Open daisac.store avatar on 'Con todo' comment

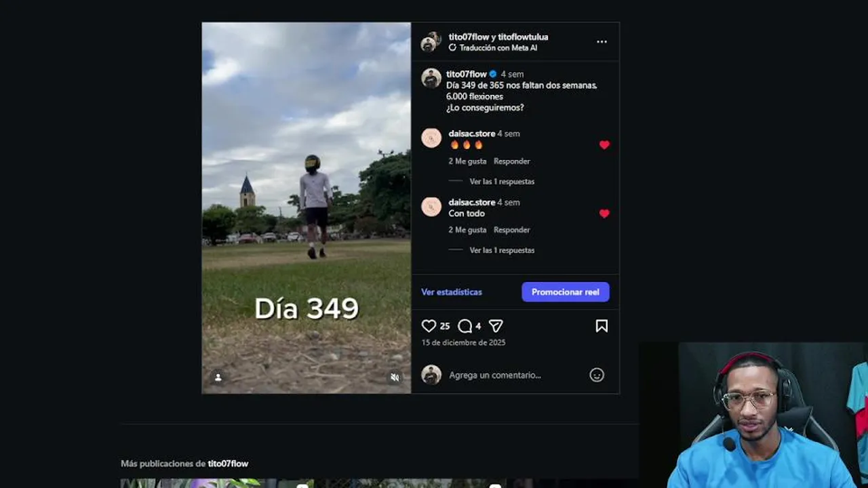click(431, 206)
